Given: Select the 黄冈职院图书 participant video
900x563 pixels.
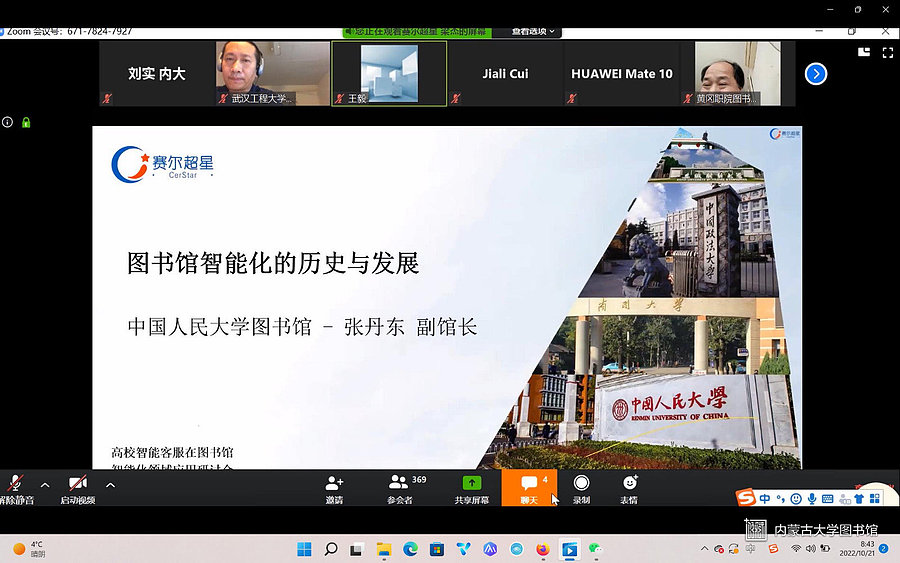Looking at the screenshot, I should (x=738, y=73).
